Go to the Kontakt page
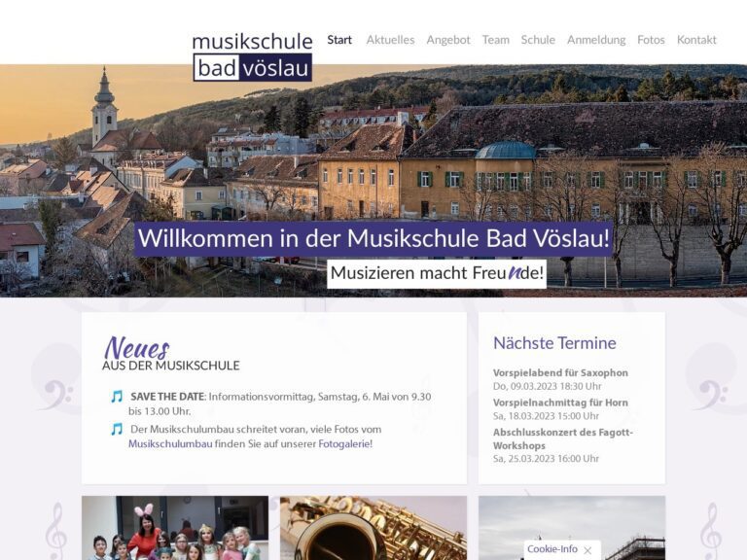 pos(696,40)
